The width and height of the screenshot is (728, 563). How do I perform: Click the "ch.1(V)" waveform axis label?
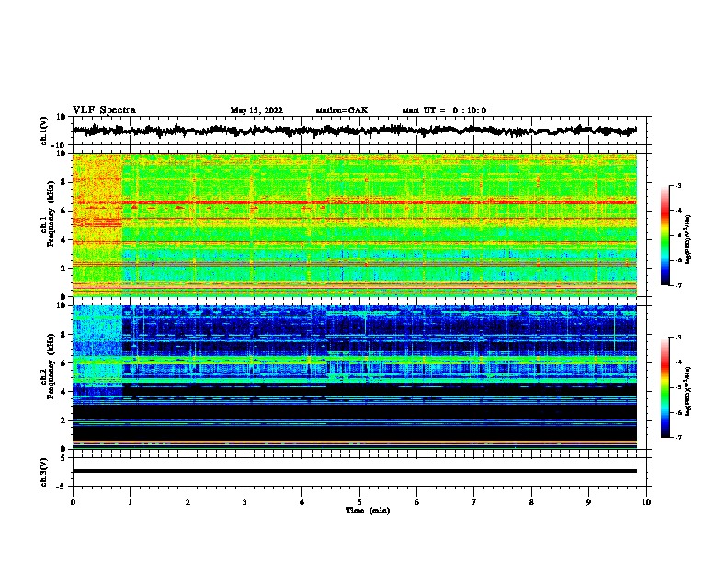tap(44, 131)
